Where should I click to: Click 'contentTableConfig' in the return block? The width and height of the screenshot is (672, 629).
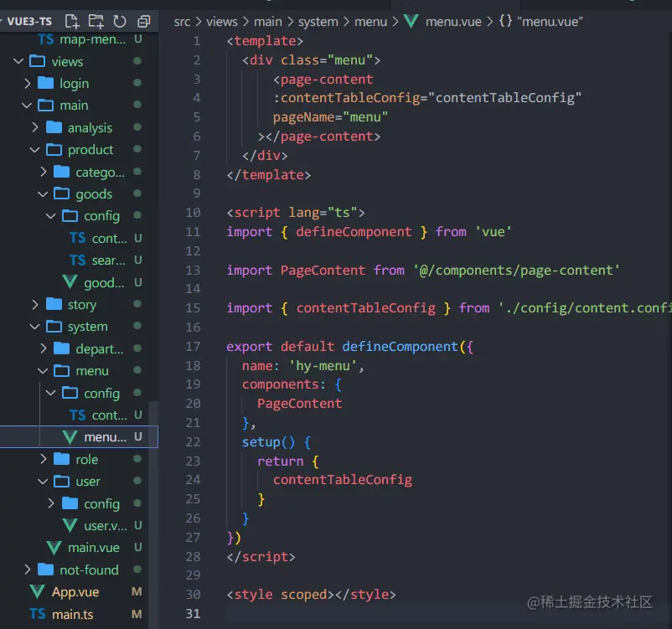(x=343, y=479)
